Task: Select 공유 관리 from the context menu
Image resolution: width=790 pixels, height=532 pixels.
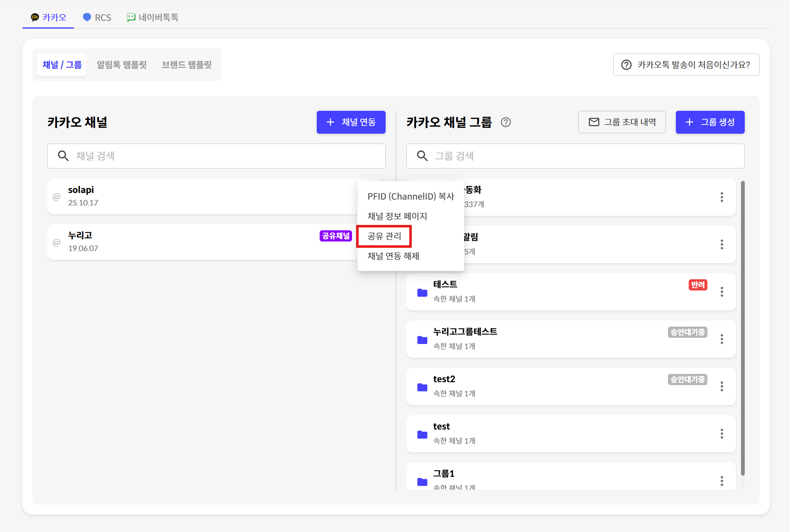Action: pos(384,236)
